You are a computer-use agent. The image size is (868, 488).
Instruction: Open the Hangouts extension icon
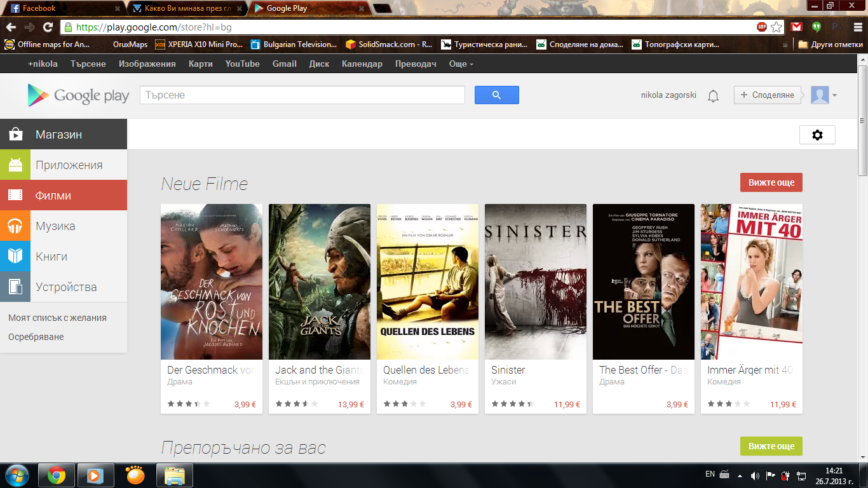coord(817,27)
